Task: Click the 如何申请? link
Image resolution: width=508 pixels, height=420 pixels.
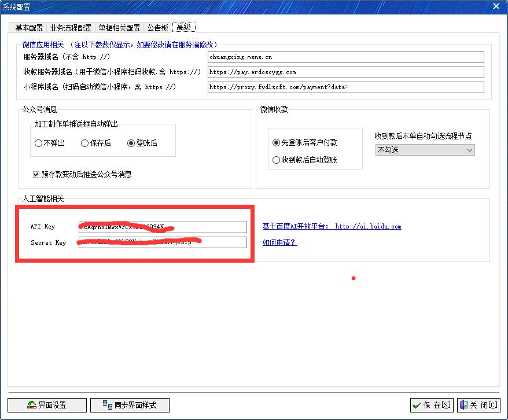Action: 279,242
